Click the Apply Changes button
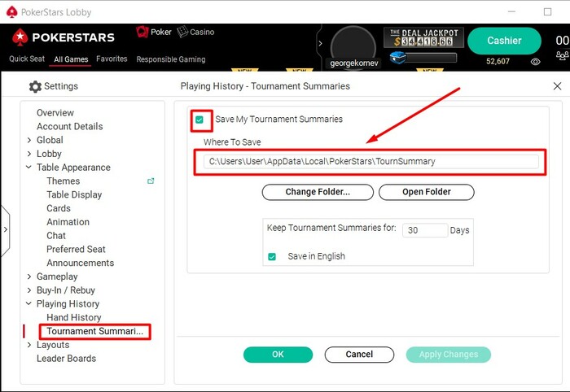 (x=448, y=355)
